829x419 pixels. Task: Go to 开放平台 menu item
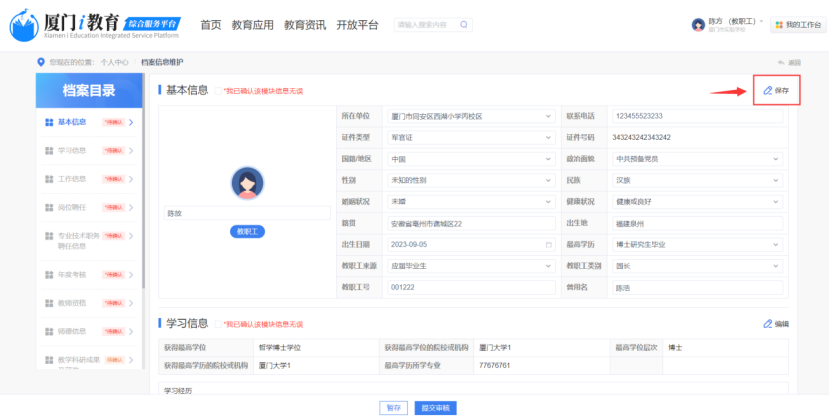tap(357, 25)
